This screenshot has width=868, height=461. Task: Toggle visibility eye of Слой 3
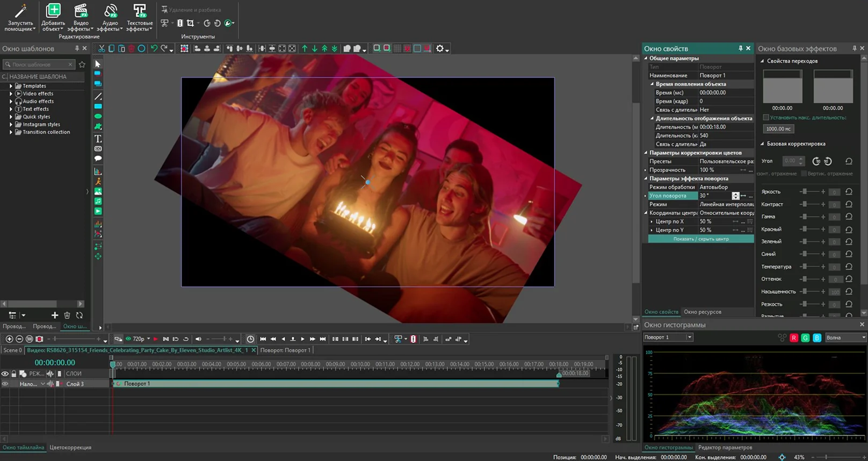pyautogui.click(x=5, y=384)
